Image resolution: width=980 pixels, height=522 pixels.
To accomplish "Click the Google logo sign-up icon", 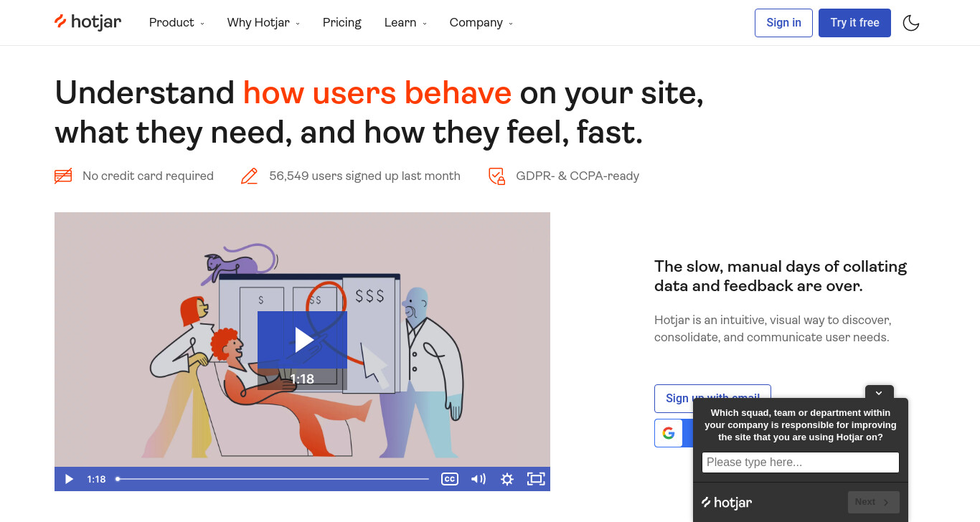I will point(669,433).
